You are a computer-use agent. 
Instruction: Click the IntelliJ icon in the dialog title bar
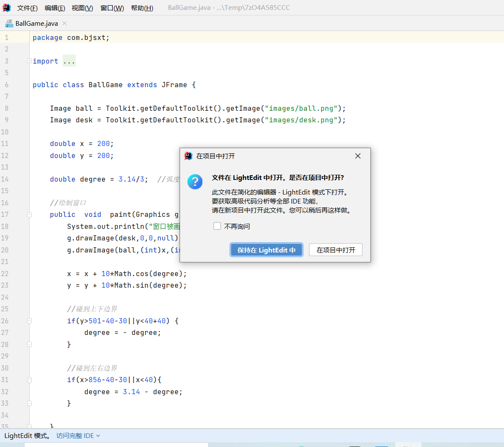pos(188,156)
